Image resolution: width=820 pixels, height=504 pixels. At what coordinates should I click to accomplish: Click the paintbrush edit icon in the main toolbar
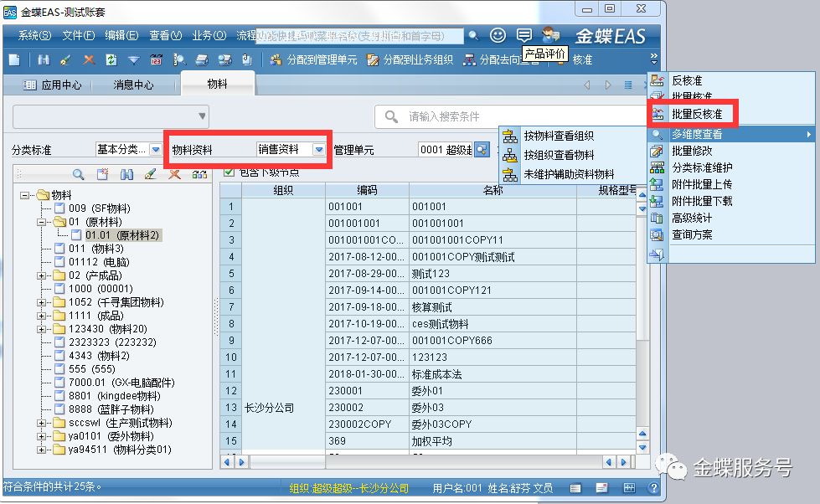tap(66, 60)
